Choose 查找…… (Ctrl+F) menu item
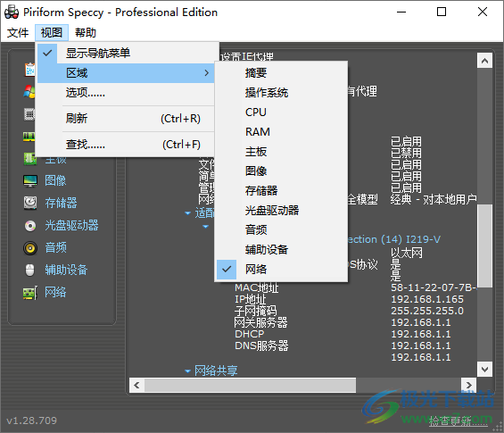 click(x=126, y=145)
